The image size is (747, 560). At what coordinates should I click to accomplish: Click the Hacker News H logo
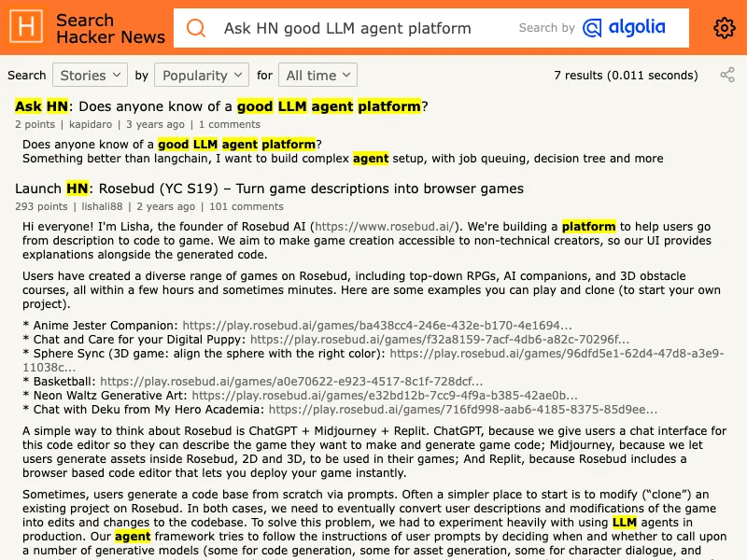pyautogui.click(x=26, y=27)
